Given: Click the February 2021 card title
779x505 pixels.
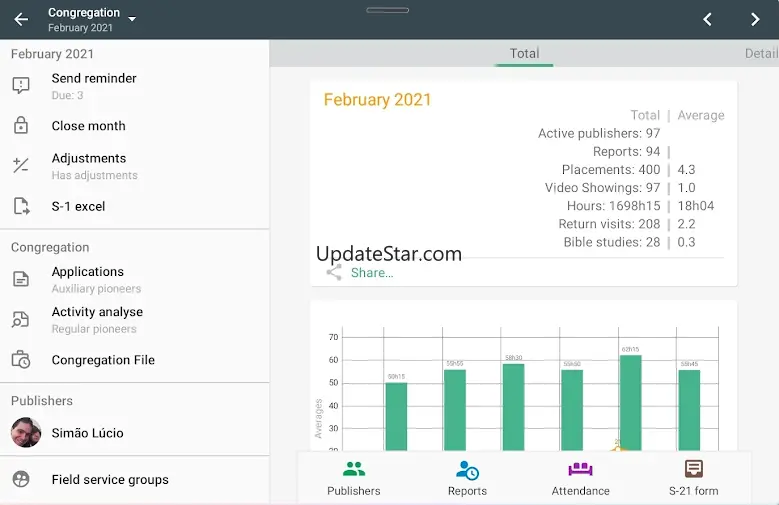Looking at the screenshot, I should 377,99.
